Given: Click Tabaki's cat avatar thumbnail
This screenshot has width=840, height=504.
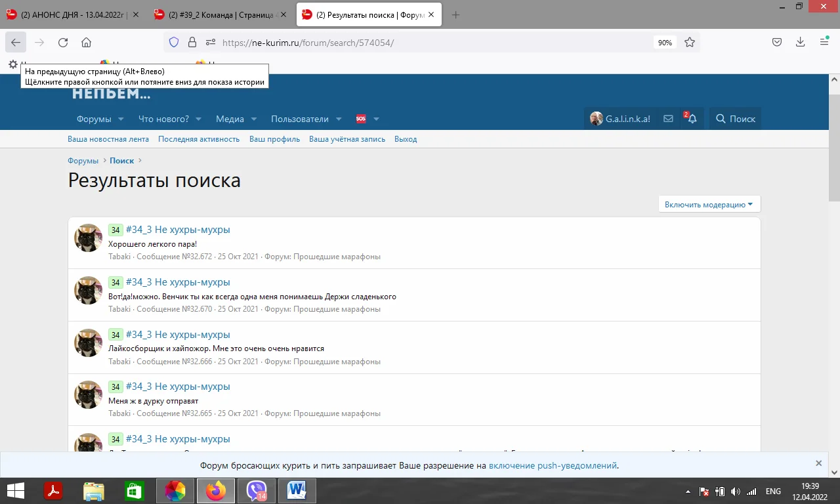Looking at the screenshot, I should [87, 238].
